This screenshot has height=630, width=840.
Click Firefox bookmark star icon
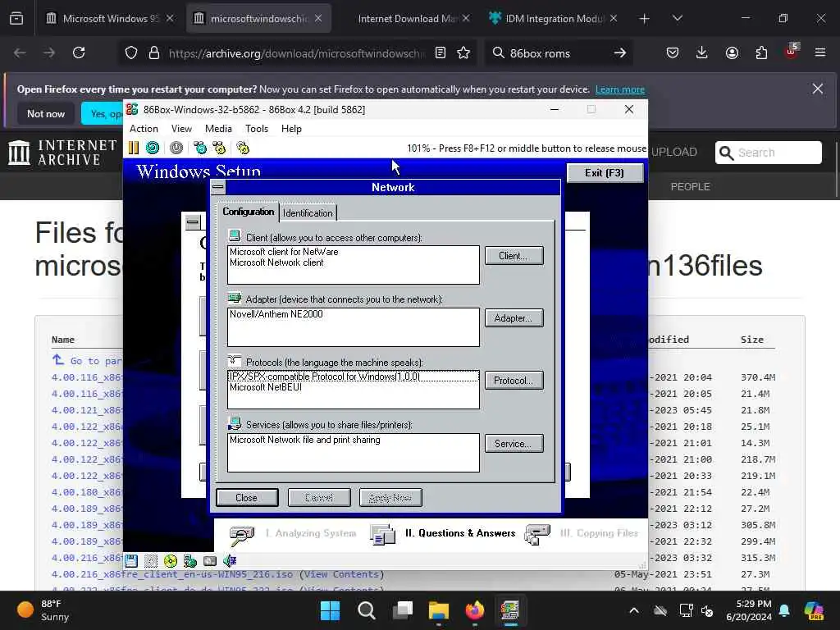pos(464,53)
